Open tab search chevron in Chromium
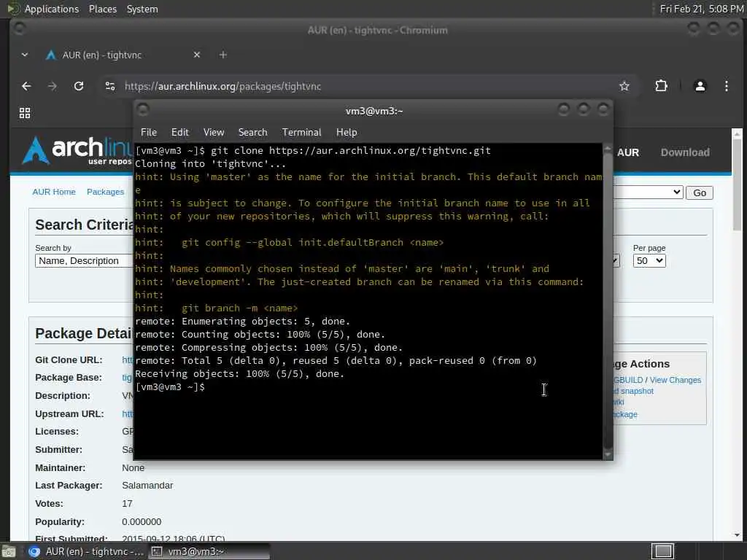This screenshot has width=747, height=560. click(25, 55)
